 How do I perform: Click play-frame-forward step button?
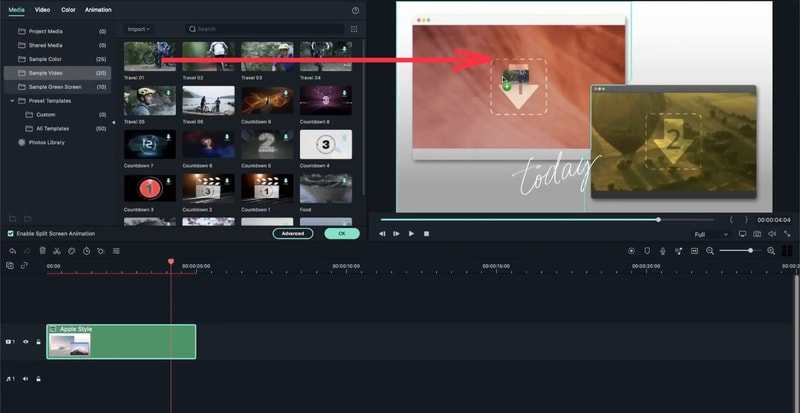(396, 234)
